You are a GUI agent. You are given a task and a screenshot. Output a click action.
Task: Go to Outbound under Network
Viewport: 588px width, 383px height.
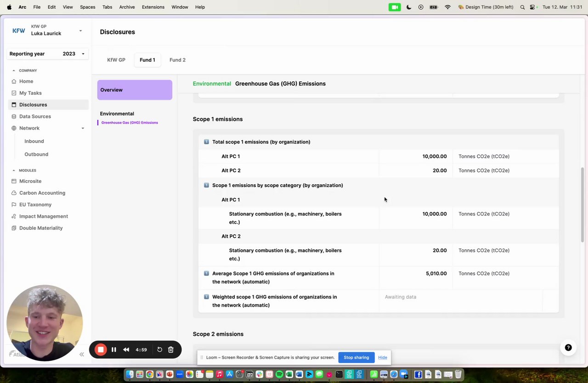click(x=36, y=154)
